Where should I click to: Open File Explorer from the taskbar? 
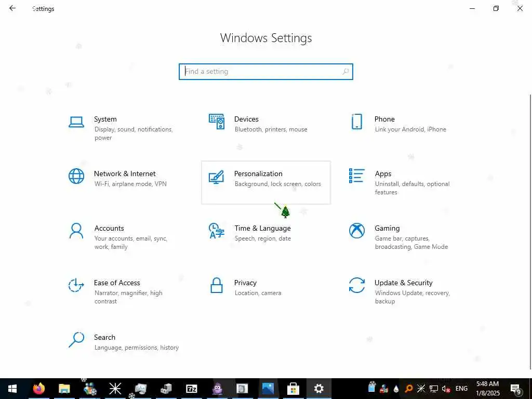coord(64,389)
